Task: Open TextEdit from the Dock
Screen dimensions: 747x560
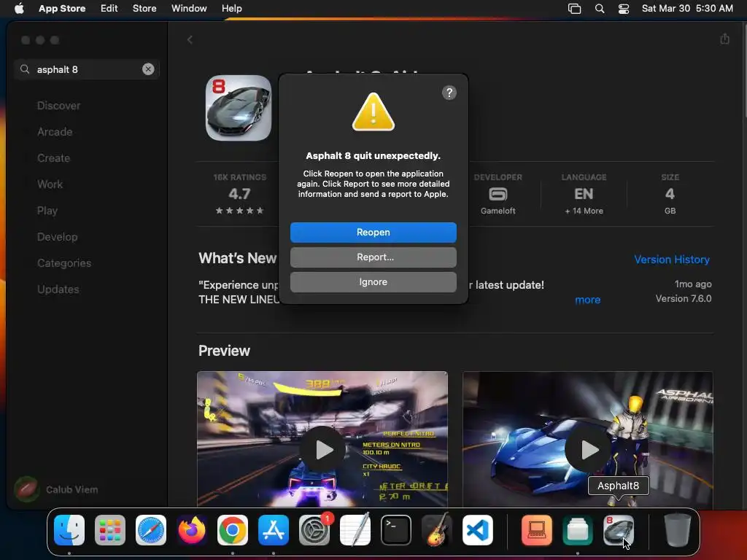Action: (355, 530)
